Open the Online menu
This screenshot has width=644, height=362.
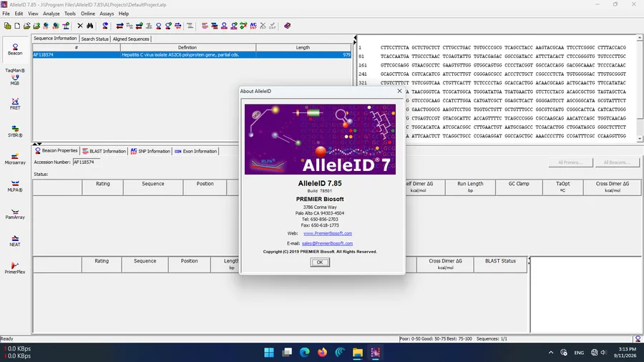pyautogui.click(x=88, y=14)
